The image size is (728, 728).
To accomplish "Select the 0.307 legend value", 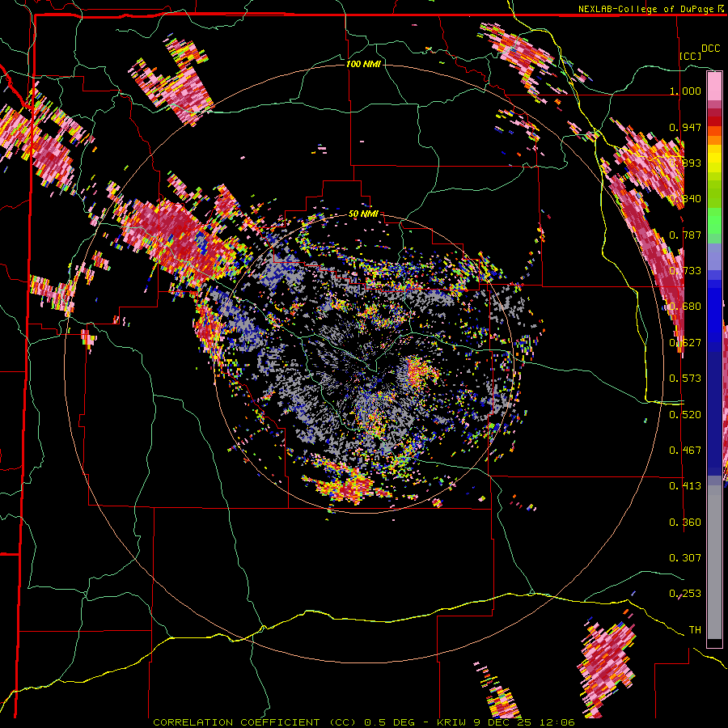I will (x=685, y=557).
